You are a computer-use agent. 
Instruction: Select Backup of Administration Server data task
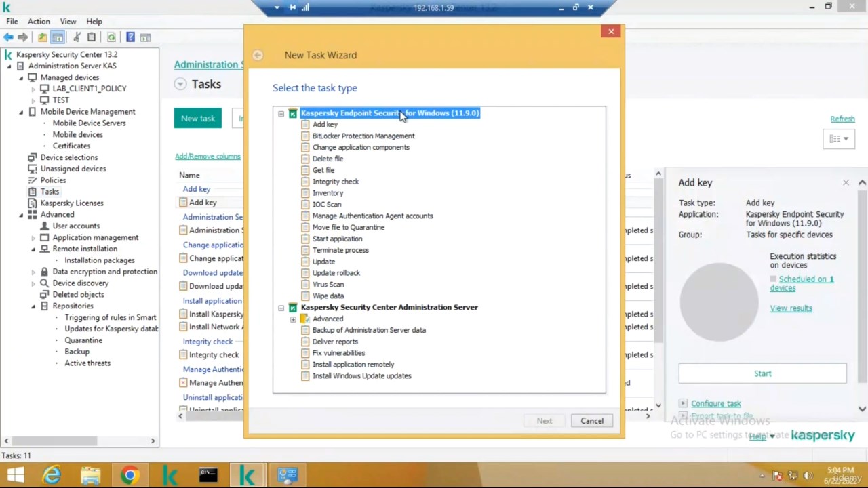click(369, 330)
